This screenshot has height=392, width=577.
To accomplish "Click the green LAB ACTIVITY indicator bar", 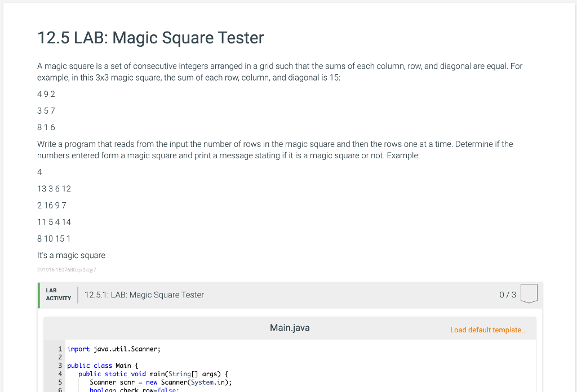I will tap(38, 295).
